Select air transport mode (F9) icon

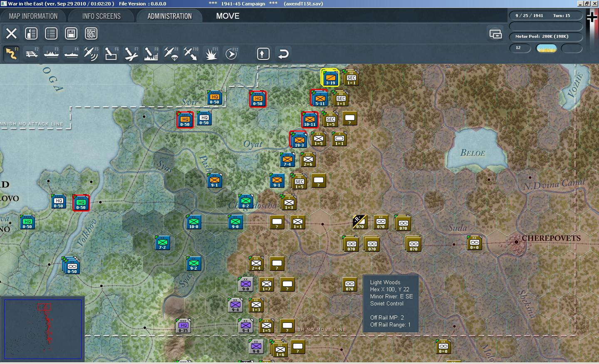tap(171, 54)
